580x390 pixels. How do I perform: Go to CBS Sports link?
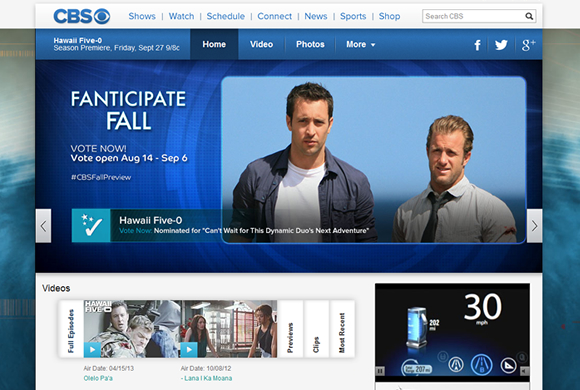[x=353, y=16]
